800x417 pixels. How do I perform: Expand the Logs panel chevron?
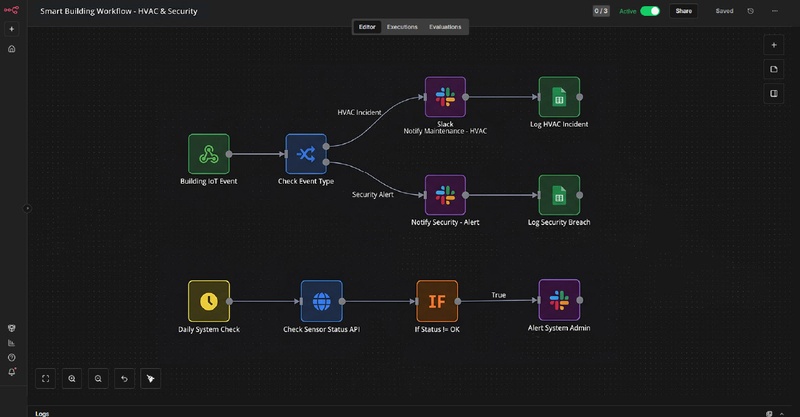click(782, 413)
